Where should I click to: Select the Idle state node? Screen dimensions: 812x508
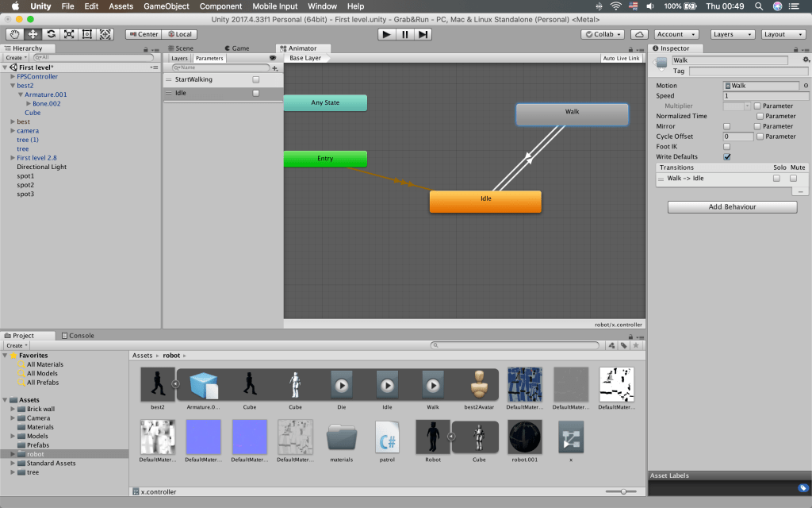click(485, 202)
